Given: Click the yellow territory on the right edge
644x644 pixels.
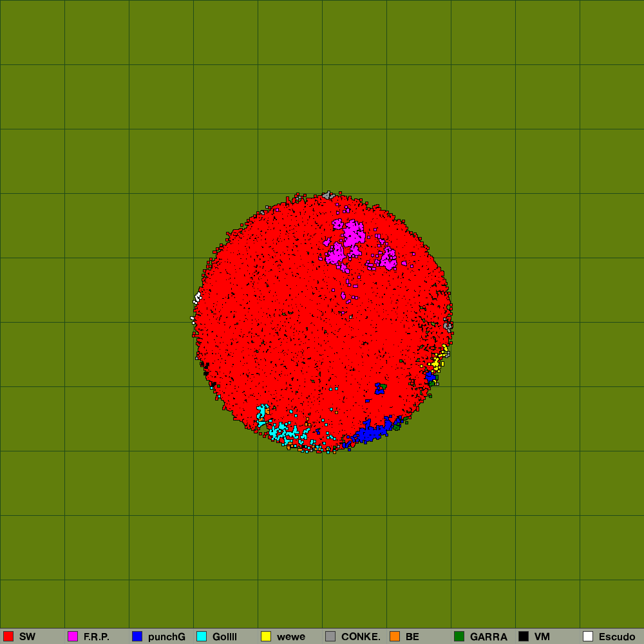Looking at the screenshot, I should pos(436,363).
